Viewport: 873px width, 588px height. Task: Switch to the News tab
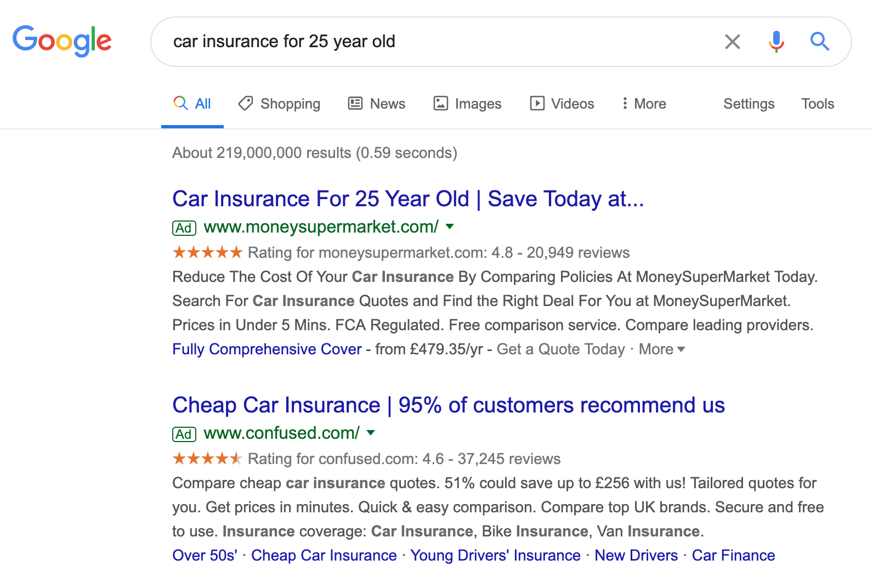coord(377,104)
